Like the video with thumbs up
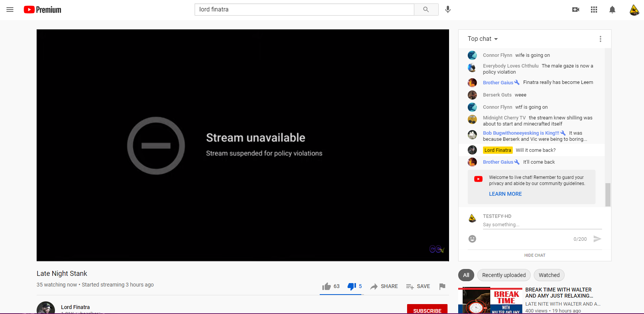The width and height of the screenshot is (644, 314). (x=327, y=287)
